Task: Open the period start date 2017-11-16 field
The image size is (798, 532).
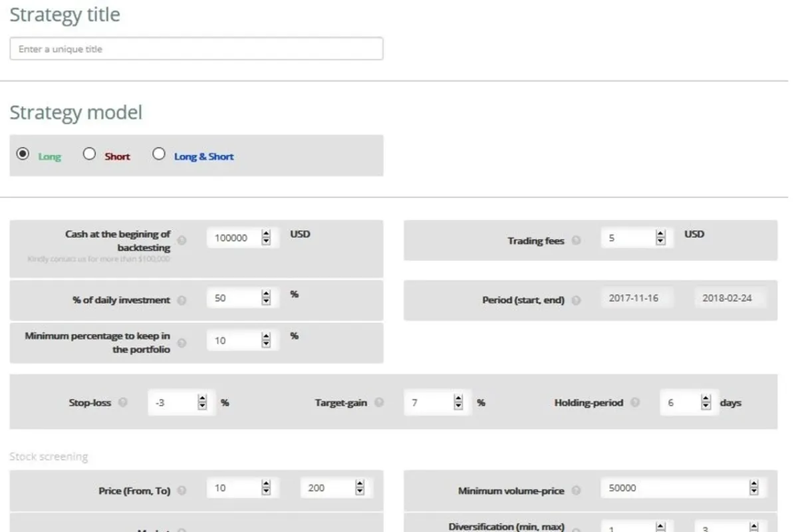Action: [x=636, y=298]
